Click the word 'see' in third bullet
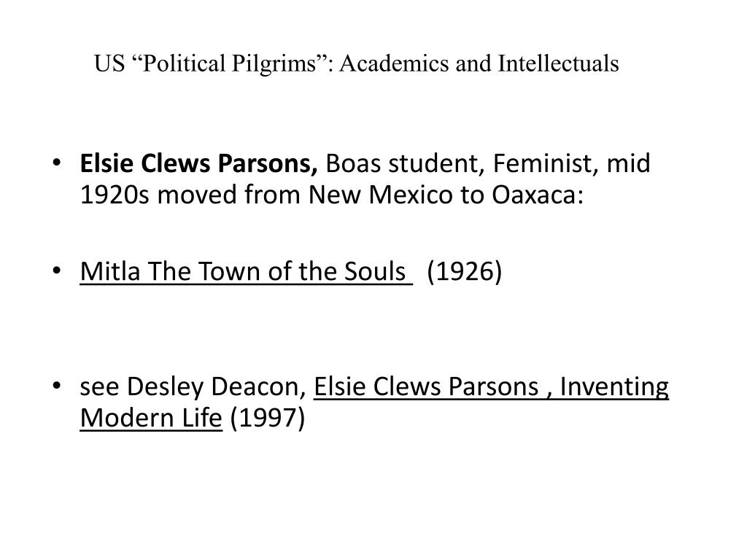 99,387
